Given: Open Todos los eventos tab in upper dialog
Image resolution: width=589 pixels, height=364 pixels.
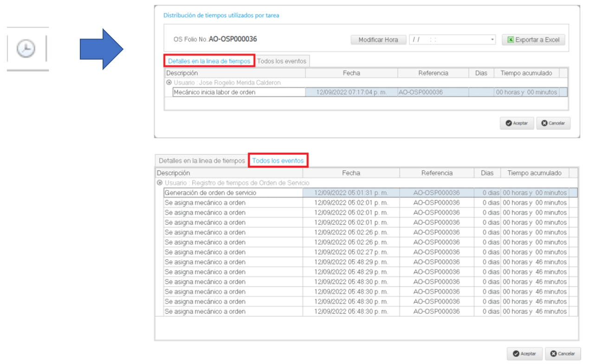Looking at the screenshot, I should 282,61.
